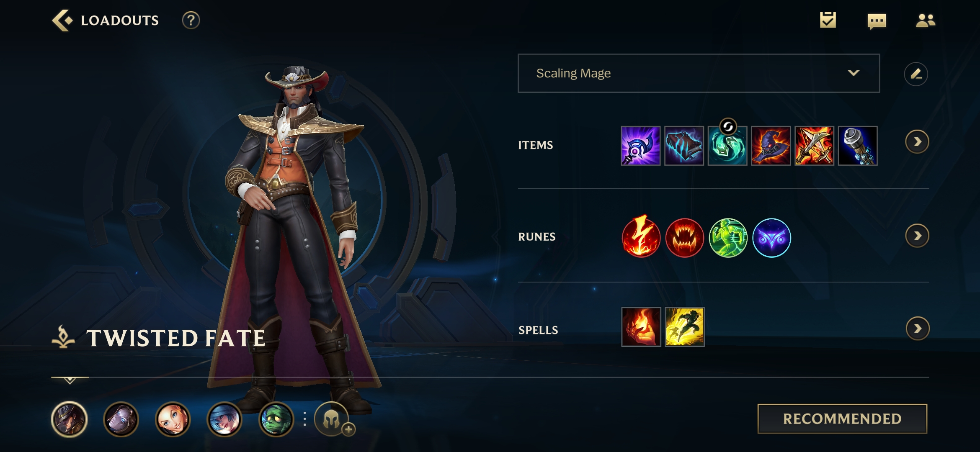This screenshot has width=980, height=452.
Task: Expand the Spells section arrow
Action: pos(917,329)
